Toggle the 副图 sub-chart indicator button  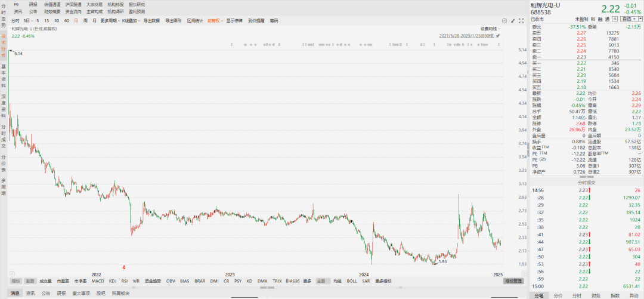coord(29,280)
